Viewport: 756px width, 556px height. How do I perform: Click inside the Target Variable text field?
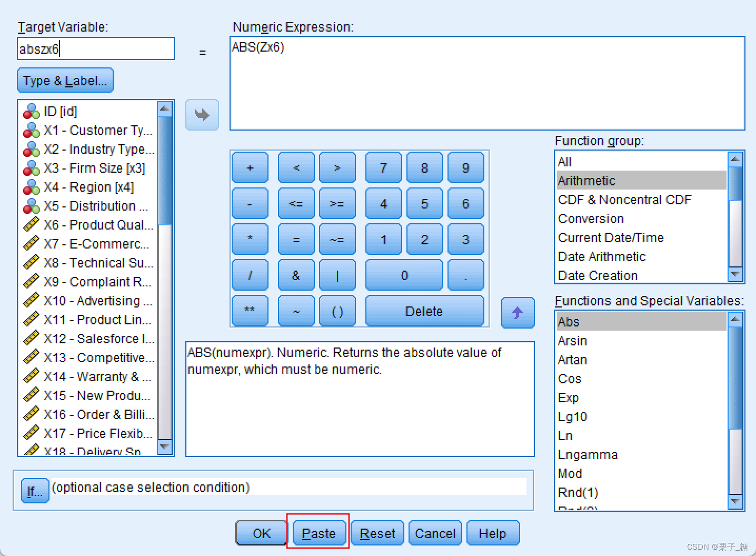tap(95, 48)
